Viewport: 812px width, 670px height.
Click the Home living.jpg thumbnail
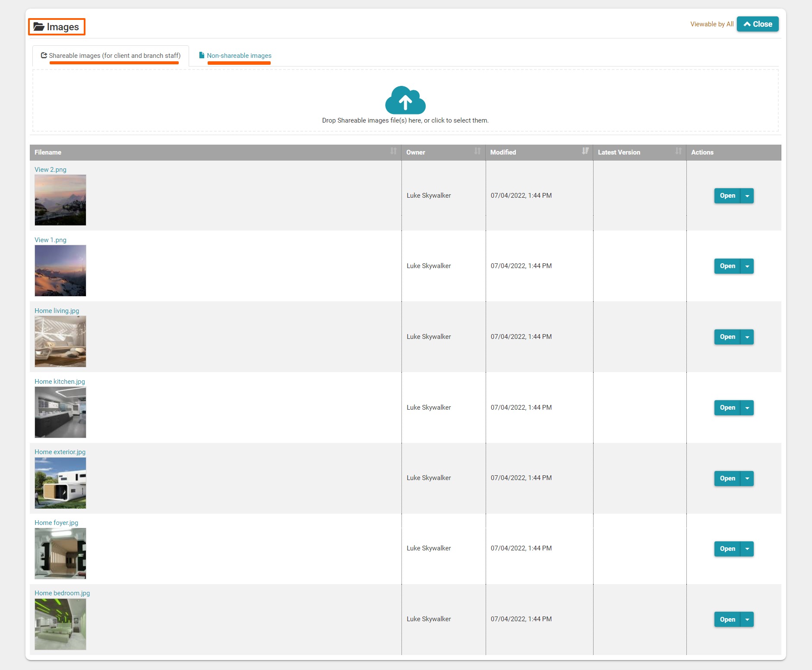pos(60,341)
